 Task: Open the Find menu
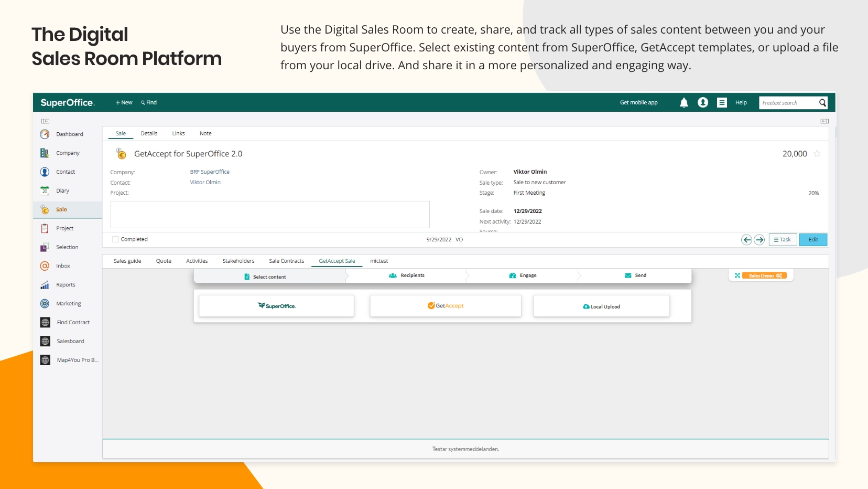[x=149, y=103]
